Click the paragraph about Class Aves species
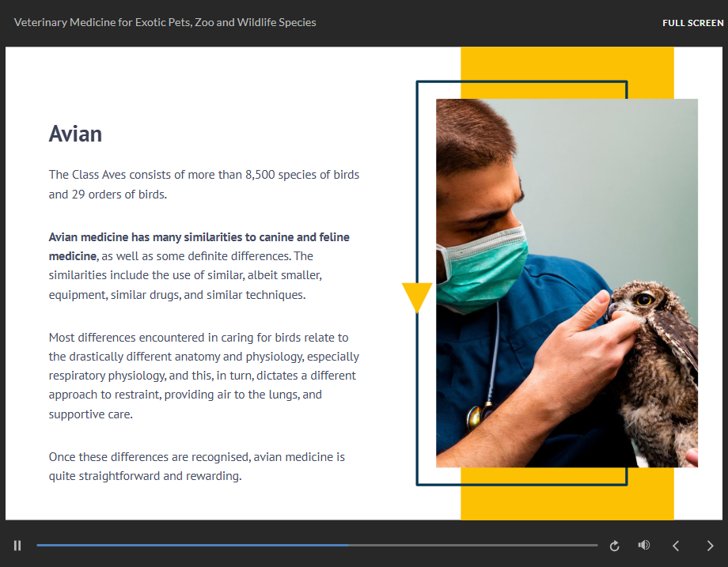The height and width of the screenshot is (567, 728). tap(203, 184)
